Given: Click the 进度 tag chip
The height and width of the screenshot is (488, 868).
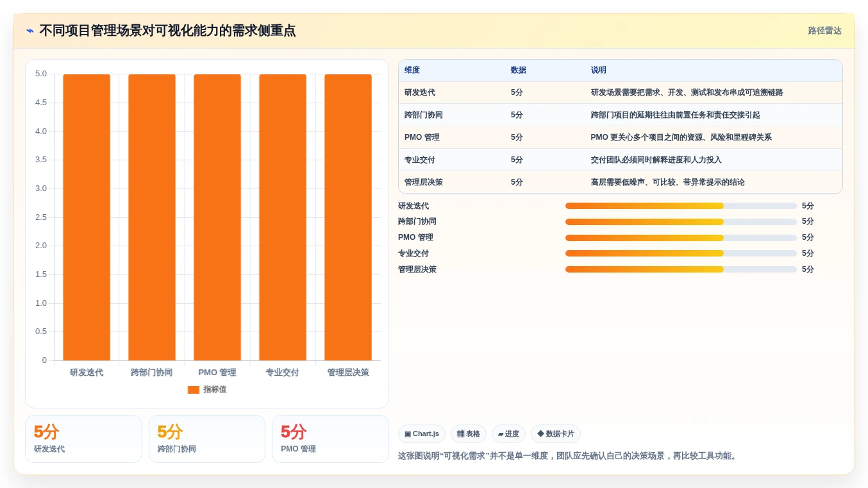Looking at the screenshot, I should point(508,434).
